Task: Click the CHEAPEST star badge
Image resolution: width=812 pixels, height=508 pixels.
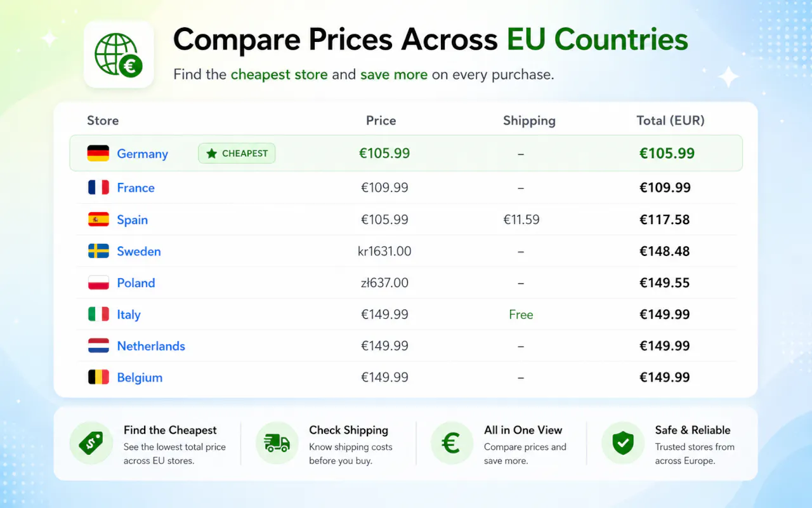Action: tap(237, 153)
